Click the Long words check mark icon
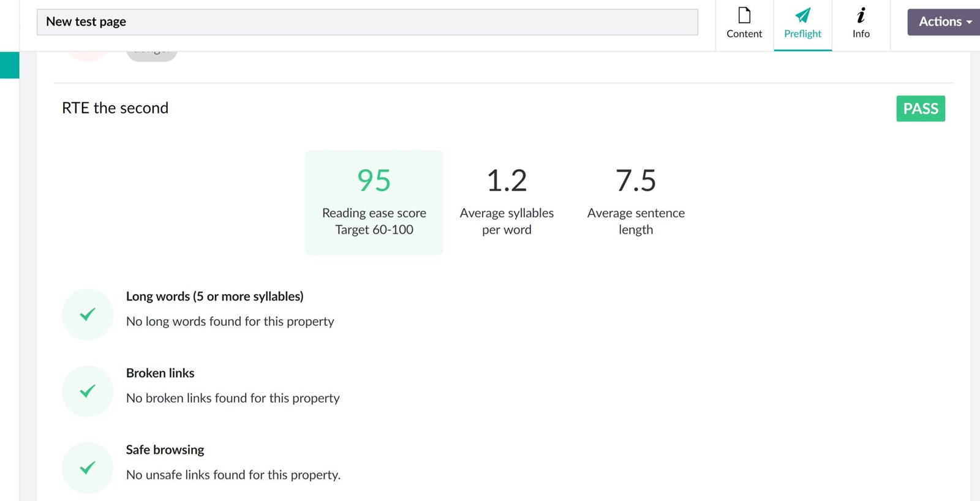The image size is (980, 501). (x=88, y=314)
